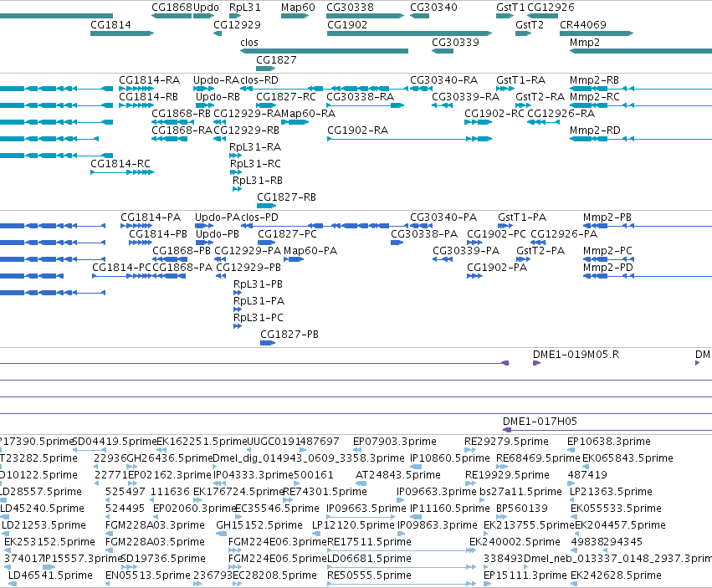Select transcript CG1814-RC label

[120, 164]
